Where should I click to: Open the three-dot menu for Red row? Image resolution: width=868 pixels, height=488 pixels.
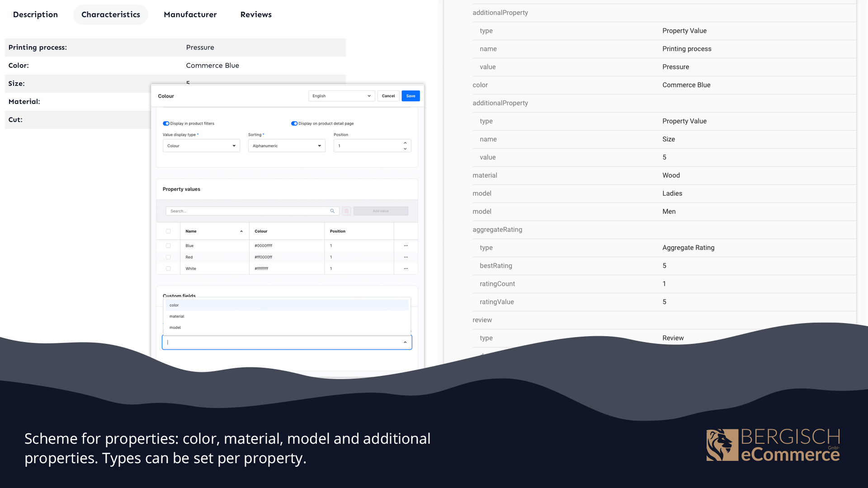coord(406,257)
